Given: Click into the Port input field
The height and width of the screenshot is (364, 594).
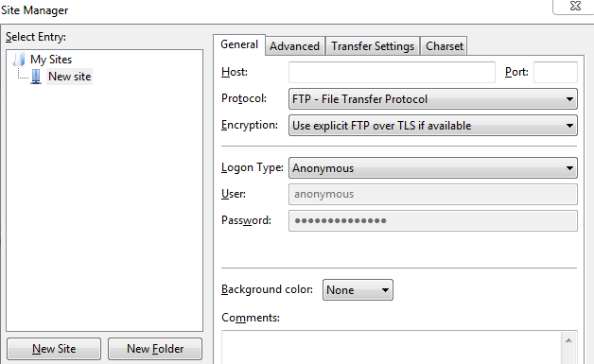Looking at the screenshot, I should (555, 72).
